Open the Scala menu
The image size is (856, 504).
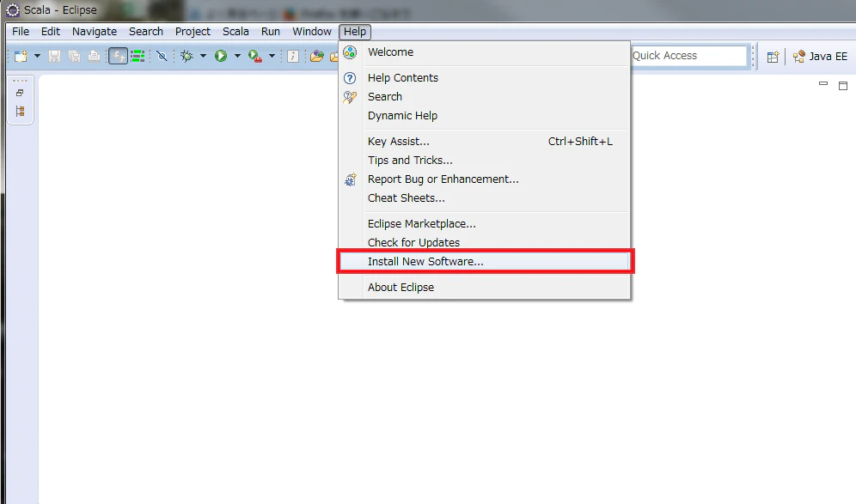click(x=235, y=32)
